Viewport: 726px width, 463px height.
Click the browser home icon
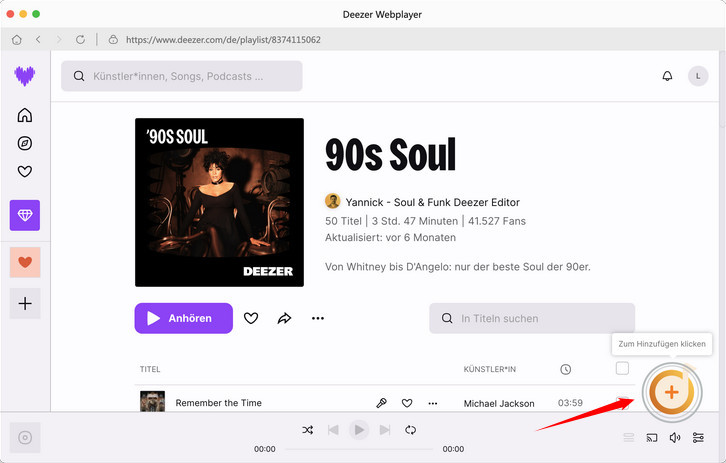coord(17,39)
